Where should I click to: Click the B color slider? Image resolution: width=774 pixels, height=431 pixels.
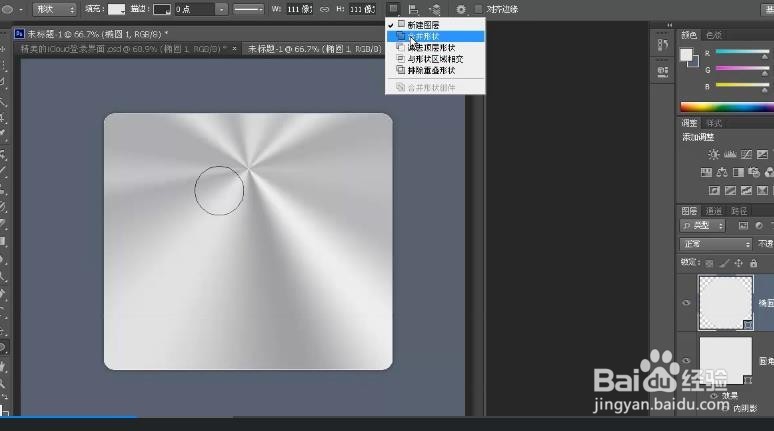coord(742,85)
